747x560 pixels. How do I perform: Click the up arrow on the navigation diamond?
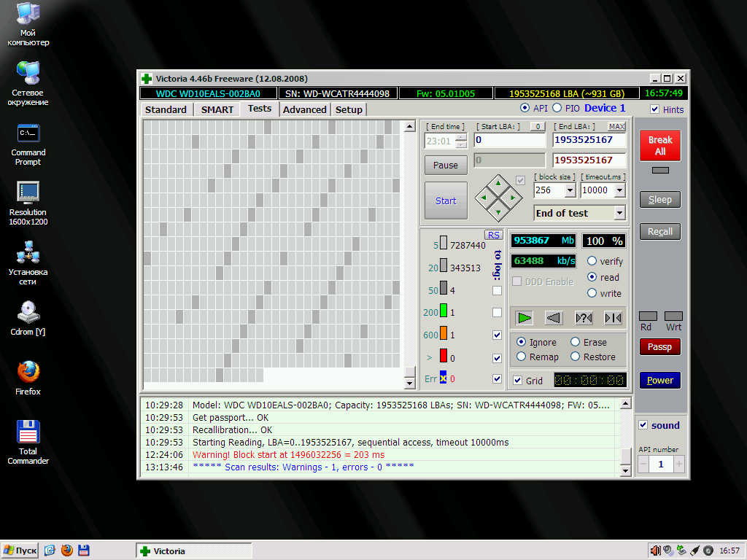[x=498, y=182]
